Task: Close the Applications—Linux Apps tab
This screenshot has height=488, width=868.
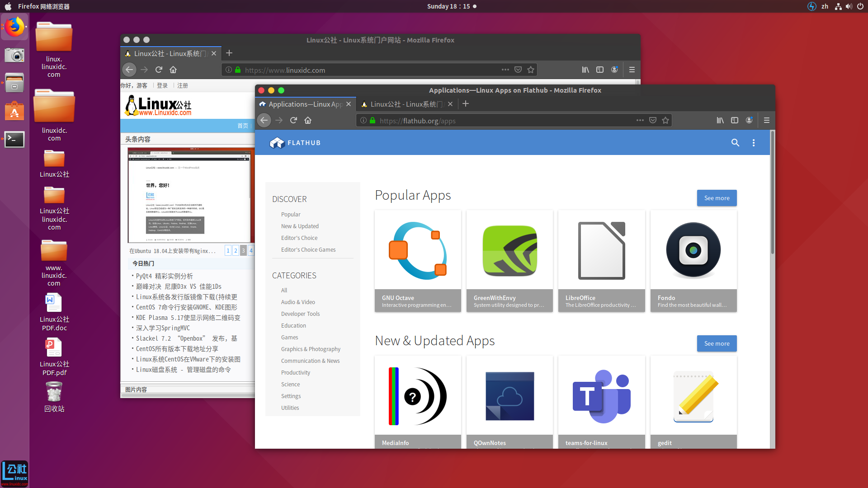Action: pos(349,104)
